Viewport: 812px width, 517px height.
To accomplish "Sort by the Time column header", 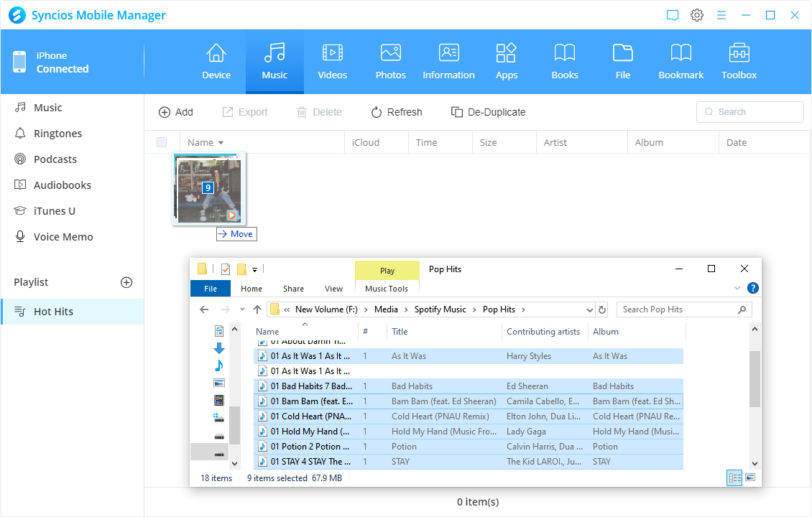I will click(x=440, y=142).
